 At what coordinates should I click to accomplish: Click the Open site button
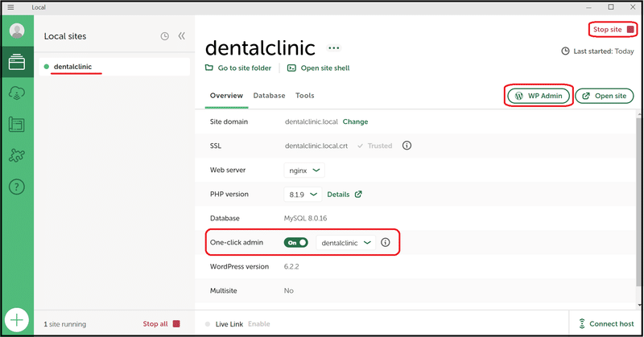[605, 96]
